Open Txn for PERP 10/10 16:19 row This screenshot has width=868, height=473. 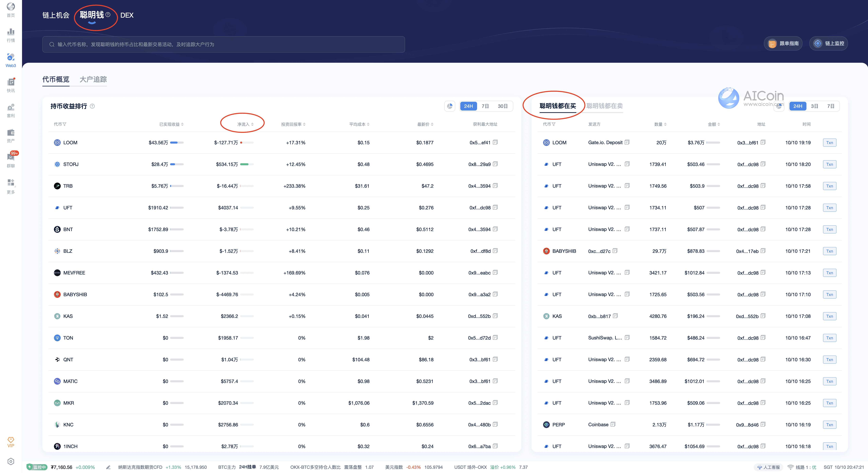[x=830, y=425]
